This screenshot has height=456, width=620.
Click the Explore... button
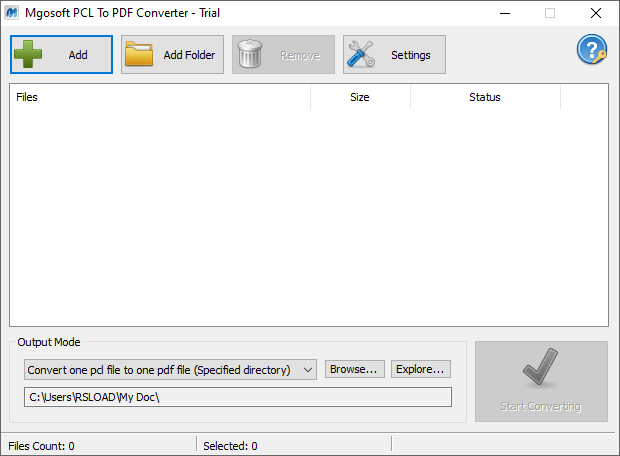click(421, 369)
